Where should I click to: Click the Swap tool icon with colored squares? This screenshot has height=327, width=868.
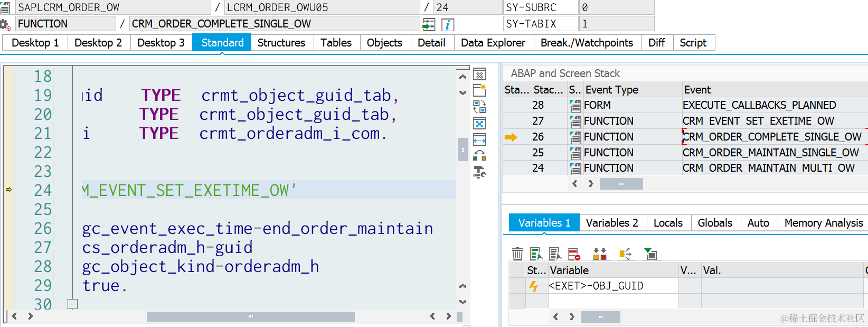click(x=479, y=155)
